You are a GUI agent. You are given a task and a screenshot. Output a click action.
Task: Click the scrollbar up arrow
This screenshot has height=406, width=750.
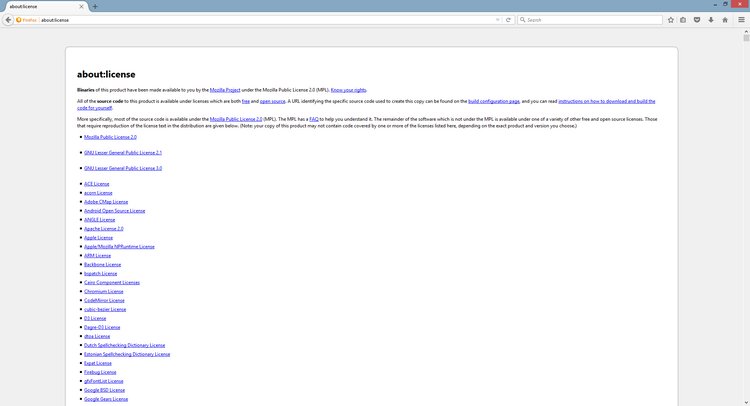[x=746, y=31]
